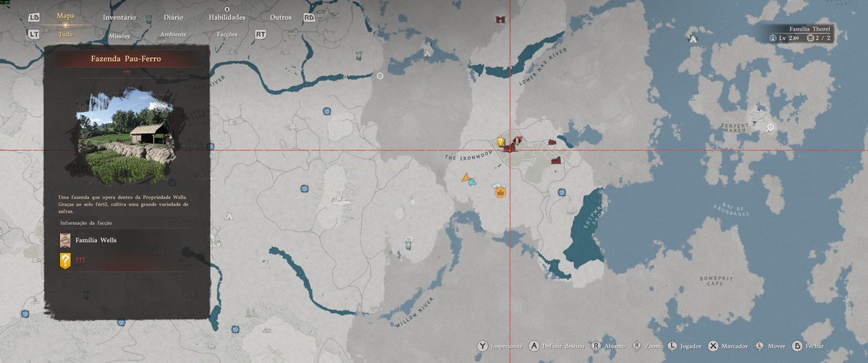Select the orange crown quest marker
868x363 pixels.
click(x=500, y=192)
